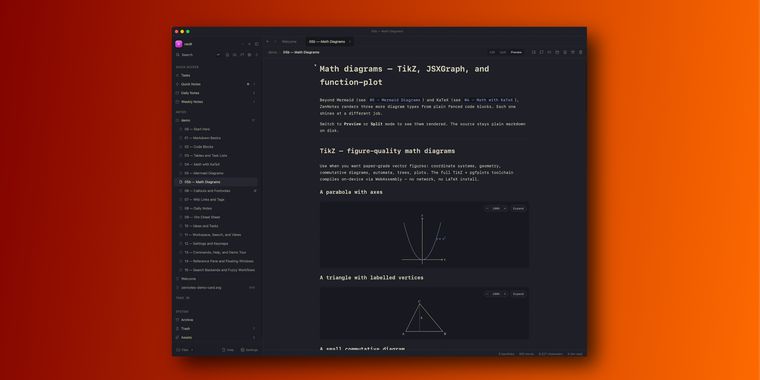Expand the triangle diagram
Image resolution: width=760 pixels, height=380 pixels.
(518, 294)
